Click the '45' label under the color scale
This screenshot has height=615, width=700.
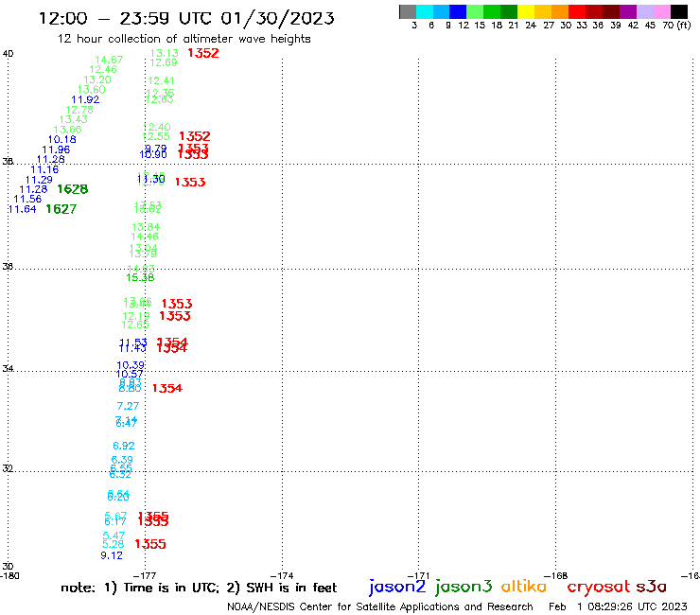[x=650, y=26]
